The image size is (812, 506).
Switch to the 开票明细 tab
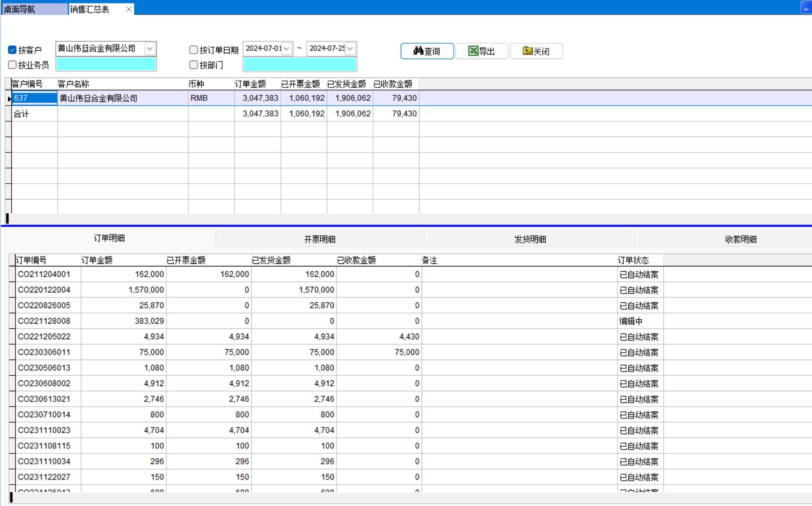coord(320,239)
